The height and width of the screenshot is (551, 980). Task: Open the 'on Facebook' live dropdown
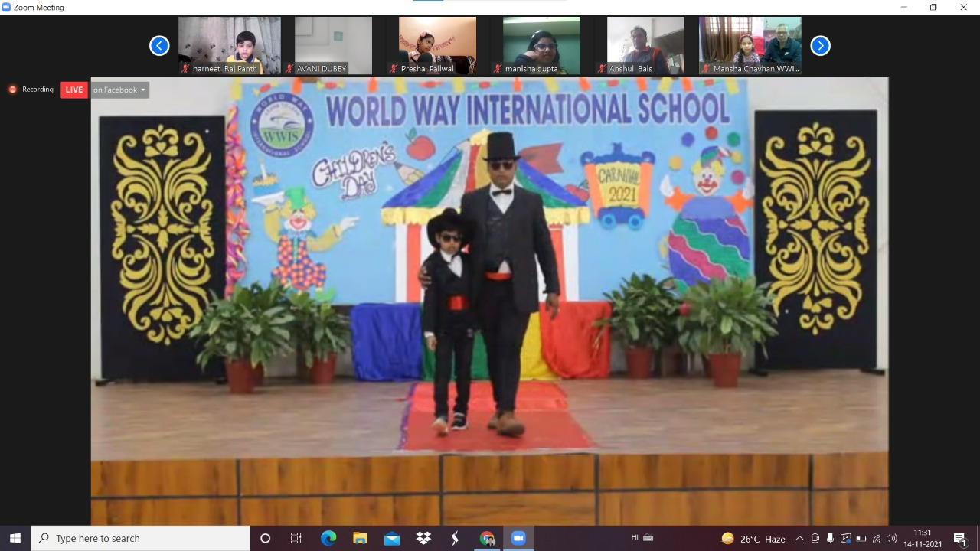coord(119,90)
